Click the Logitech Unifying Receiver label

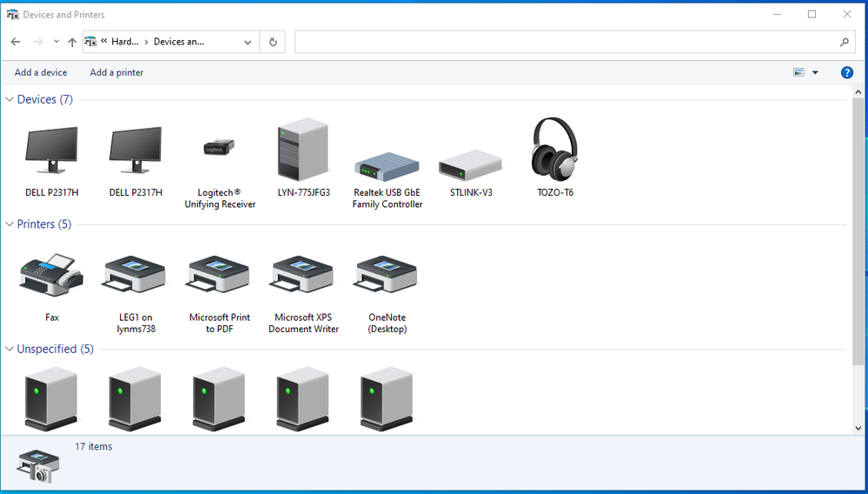220,198
